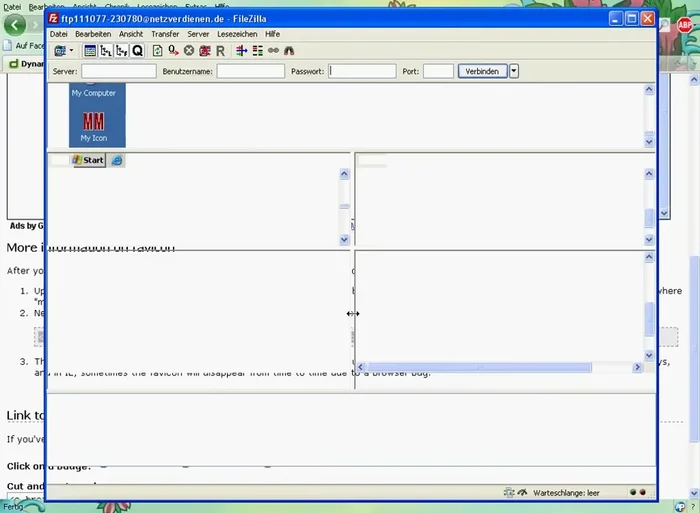Cancel the current operation icon
Image resolution: width=700 pixels, height=513 pixels.
[189, 51]
